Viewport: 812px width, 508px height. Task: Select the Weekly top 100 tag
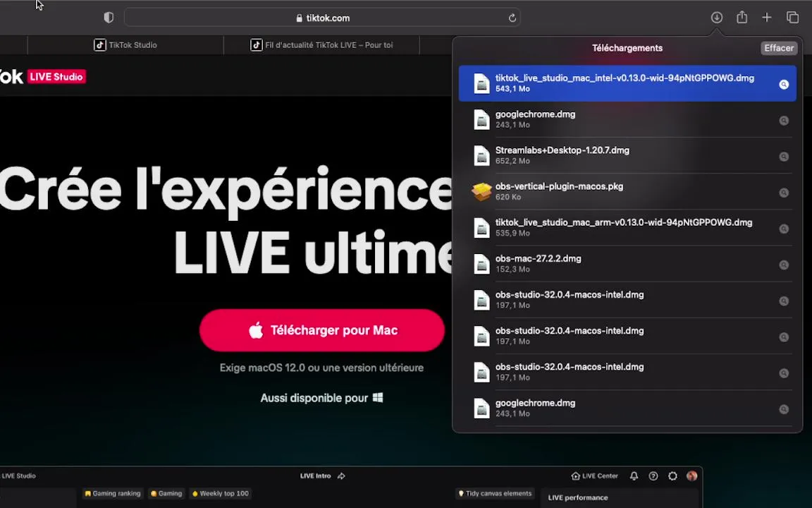point(220,493)
